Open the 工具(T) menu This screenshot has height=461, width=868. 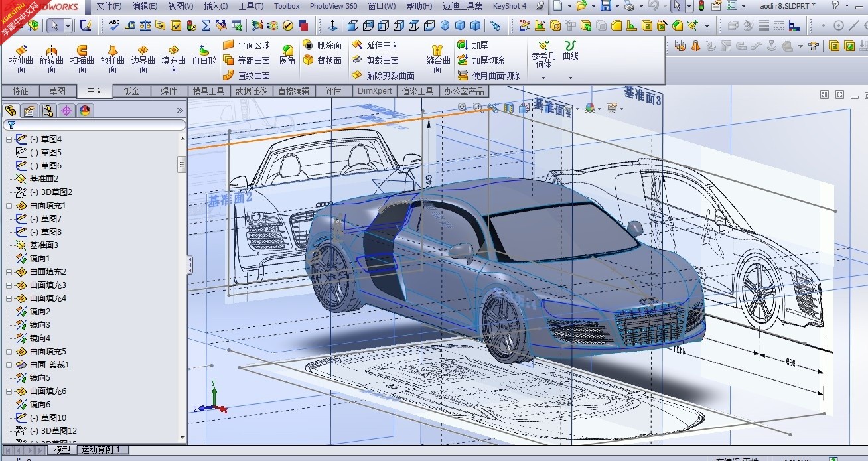(x=251, y=6)
